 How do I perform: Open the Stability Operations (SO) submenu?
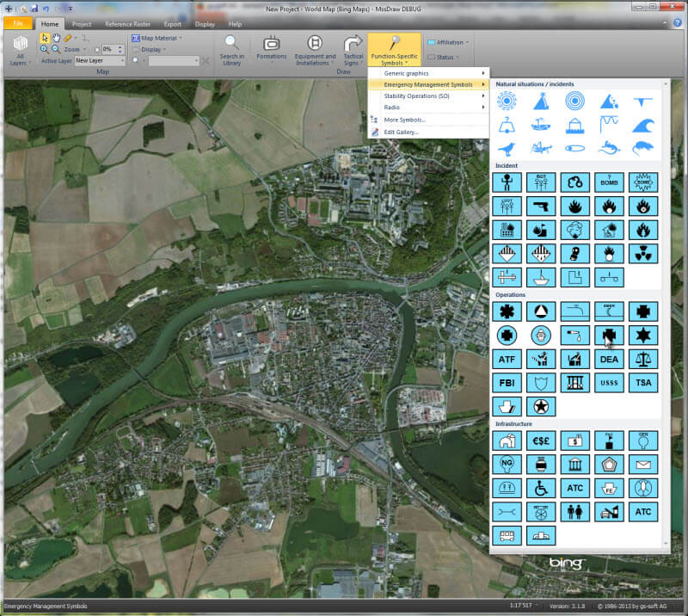(x=428, y=95)
